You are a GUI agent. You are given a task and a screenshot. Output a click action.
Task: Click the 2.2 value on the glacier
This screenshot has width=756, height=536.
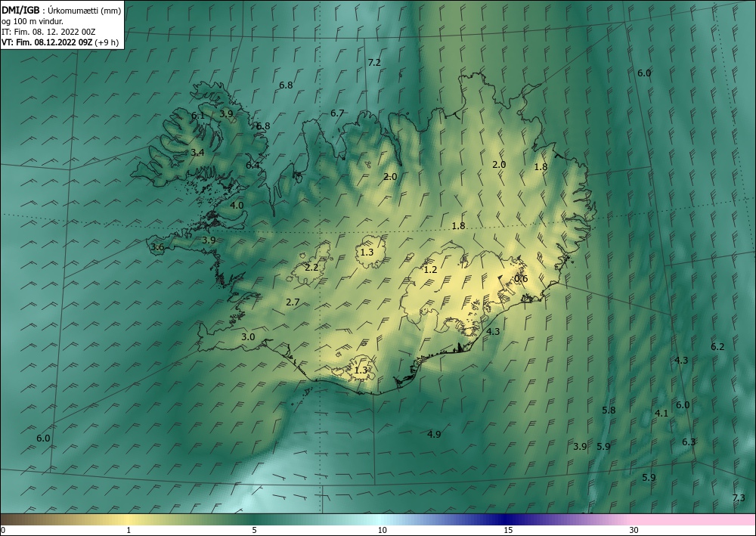point(312,267)
